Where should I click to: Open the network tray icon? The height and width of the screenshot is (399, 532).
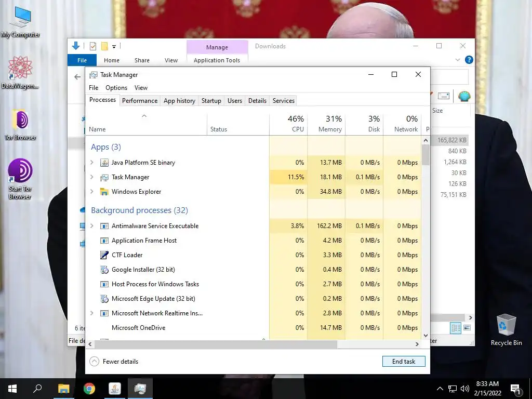point(453,389)
